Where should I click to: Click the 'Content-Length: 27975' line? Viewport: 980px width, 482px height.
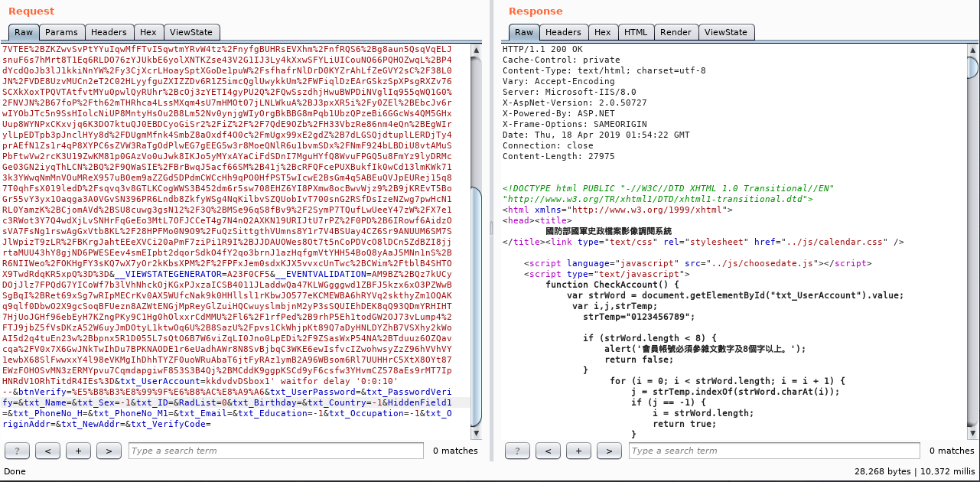coord(558,156)
